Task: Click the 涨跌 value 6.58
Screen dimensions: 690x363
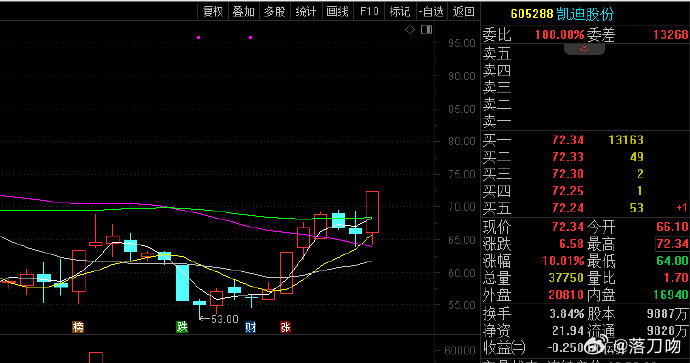Action: 571,243
